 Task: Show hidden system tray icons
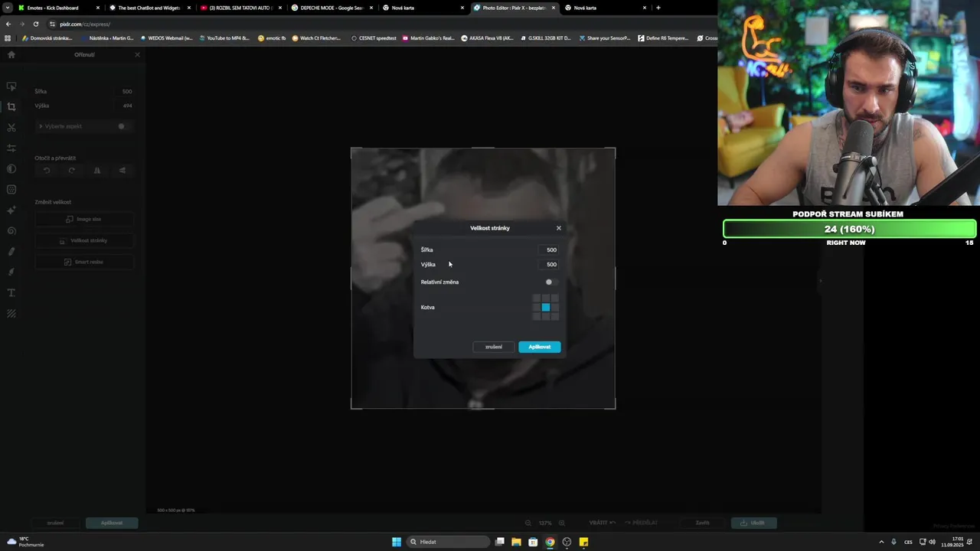click(x=880, y=542)
